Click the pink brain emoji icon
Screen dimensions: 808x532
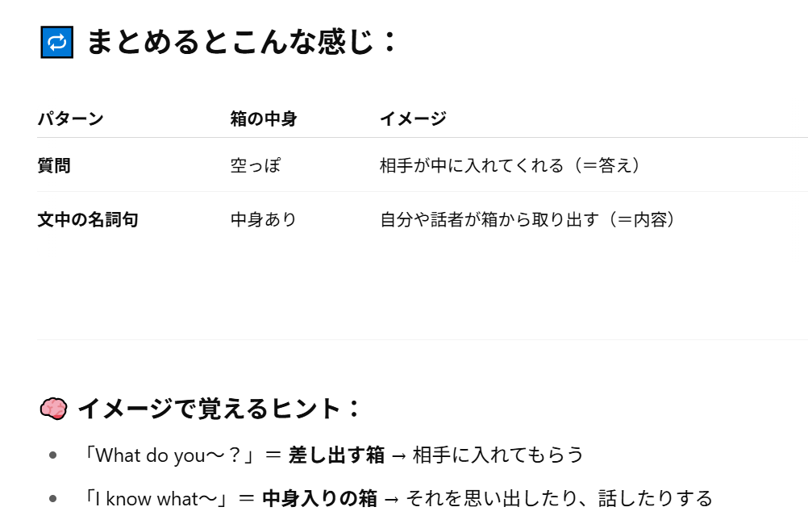click(x=53, y=409)
